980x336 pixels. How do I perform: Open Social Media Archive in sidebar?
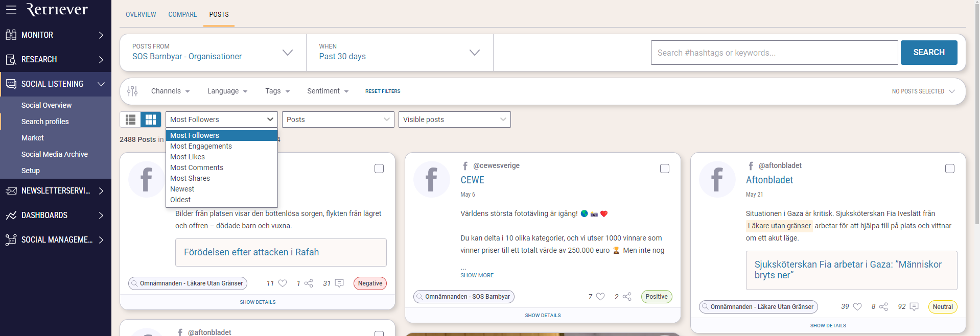(56, 154)
